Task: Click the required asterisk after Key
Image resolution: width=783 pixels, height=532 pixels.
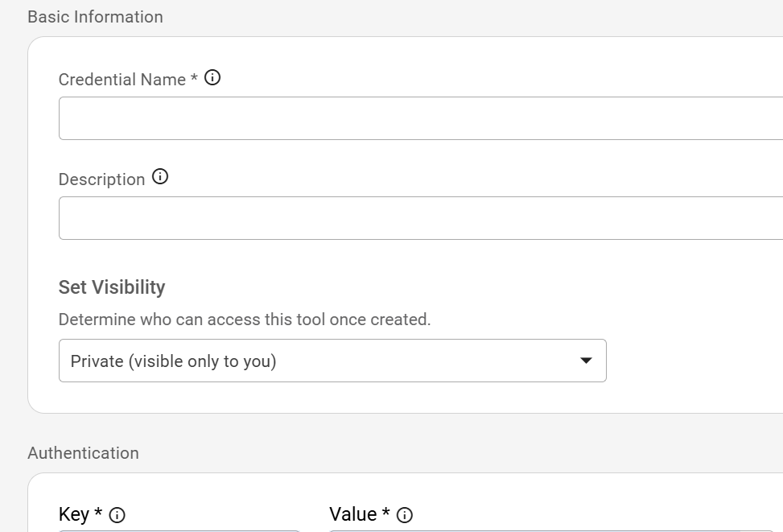Action: (x=98, y=513)
